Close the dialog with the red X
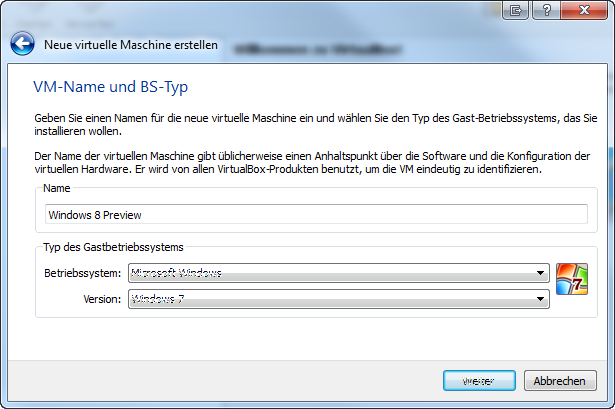This screenshot has width=615, height=409. pos(584,10)
